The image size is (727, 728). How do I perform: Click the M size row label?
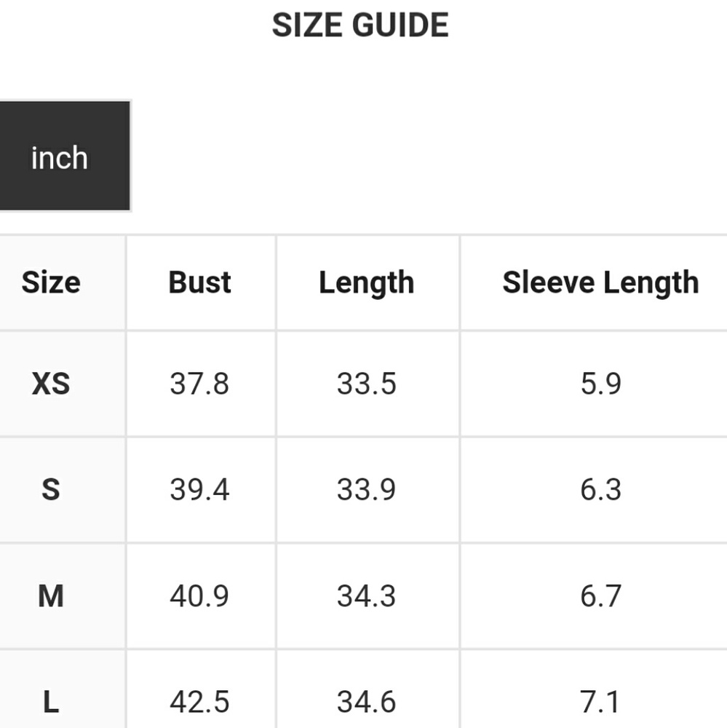coord(51,596)
